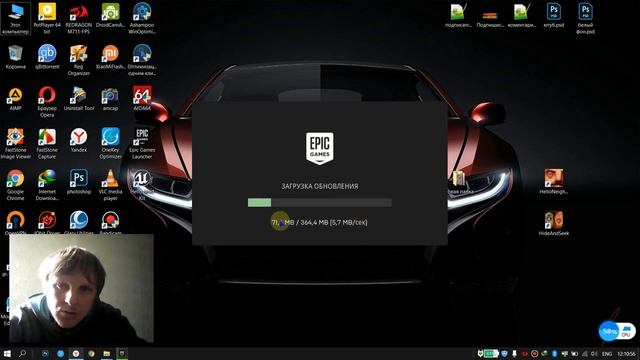This screenshot has height=360, width=640.
Task: Open the Windows Start menu
Action: point(7,353)
